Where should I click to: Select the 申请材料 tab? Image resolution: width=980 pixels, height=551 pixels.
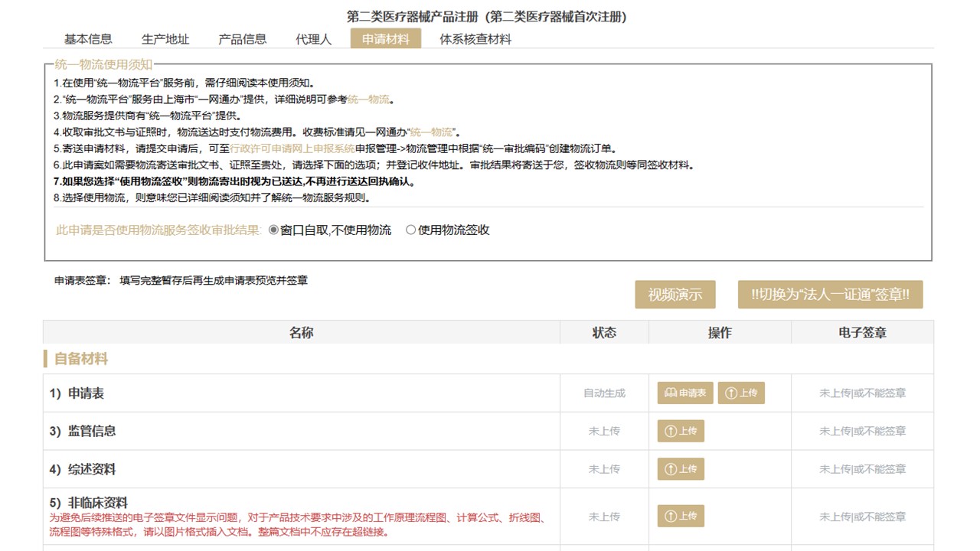(386, 39)
